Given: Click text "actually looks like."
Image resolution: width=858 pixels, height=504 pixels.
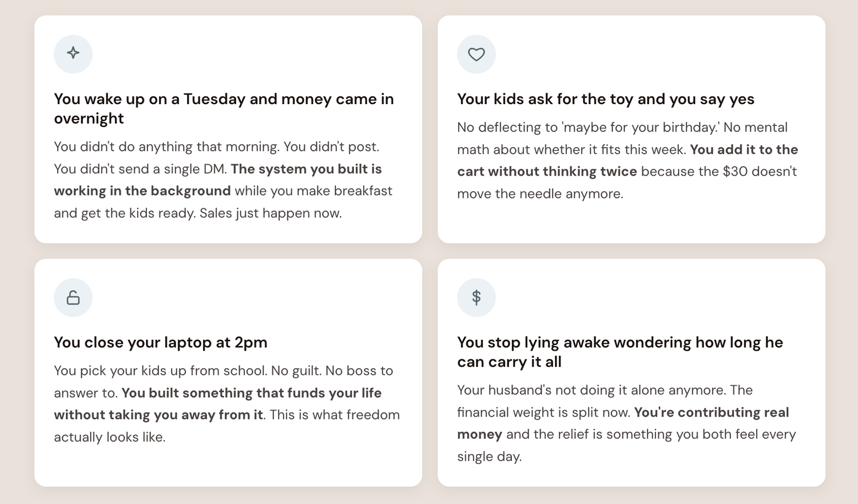Looking at the screenshot, I should (110, 437).
